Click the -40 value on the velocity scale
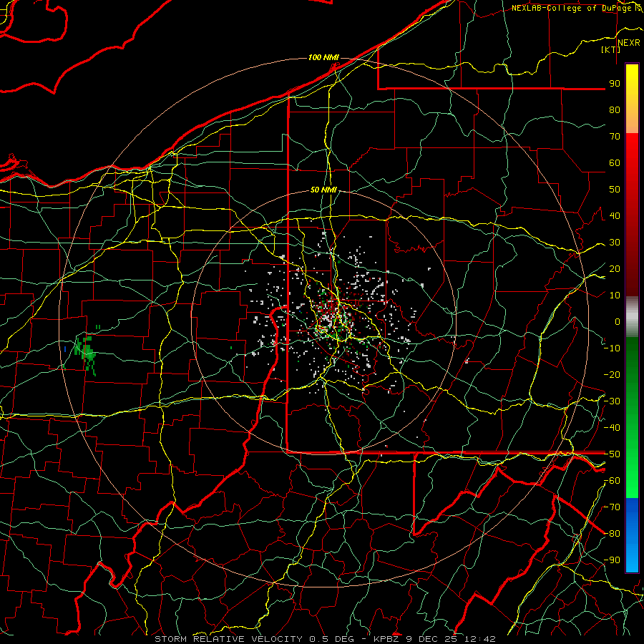The width and height of the screenshot is (644, 644). point(612,428)
